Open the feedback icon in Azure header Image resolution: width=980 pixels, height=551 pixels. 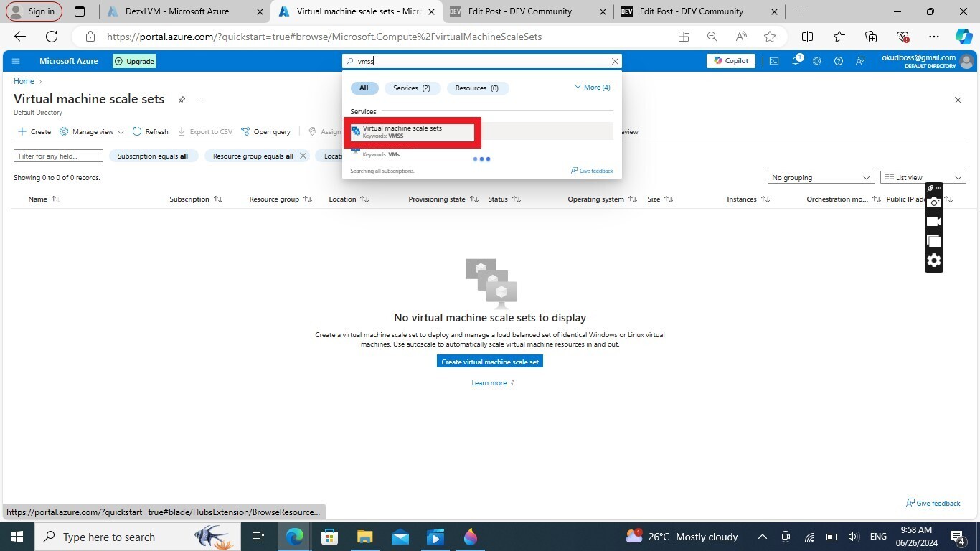859,61
